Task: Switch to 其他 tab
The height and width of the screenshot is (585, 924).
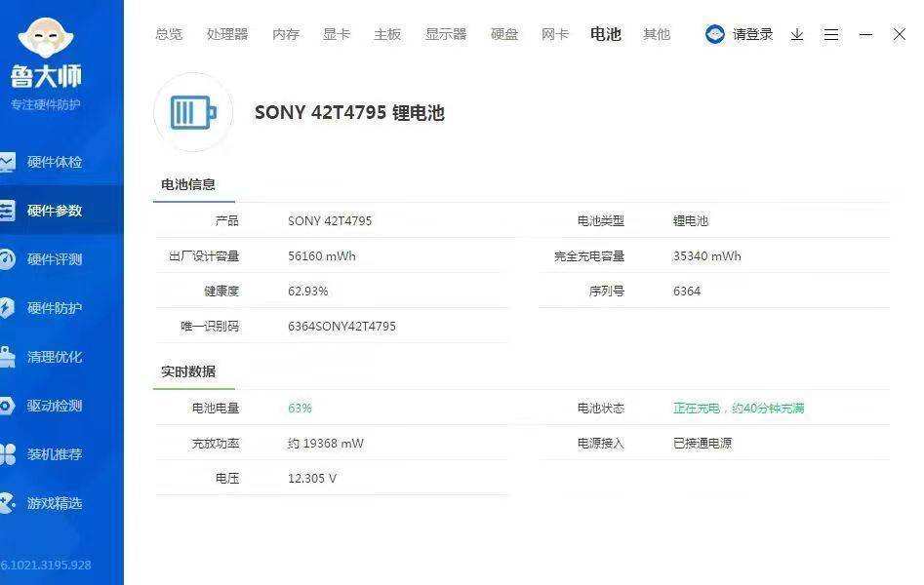Action: [x=657, y=34]
